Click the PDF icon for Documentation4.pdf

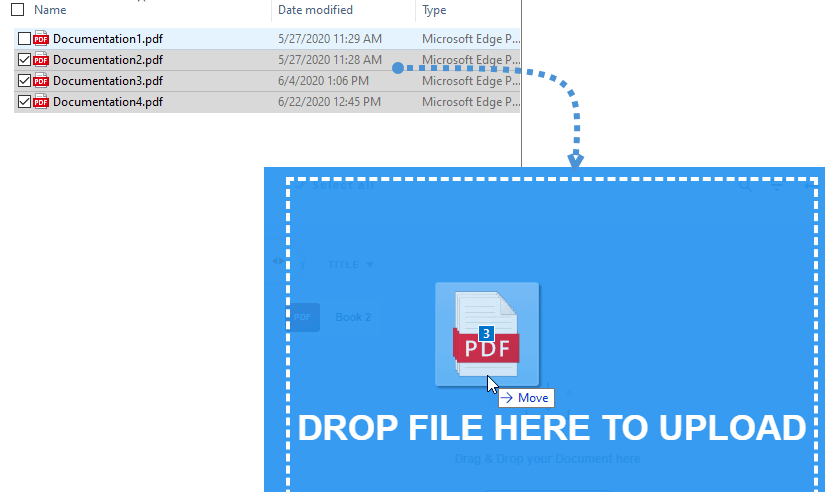point(41,102)
